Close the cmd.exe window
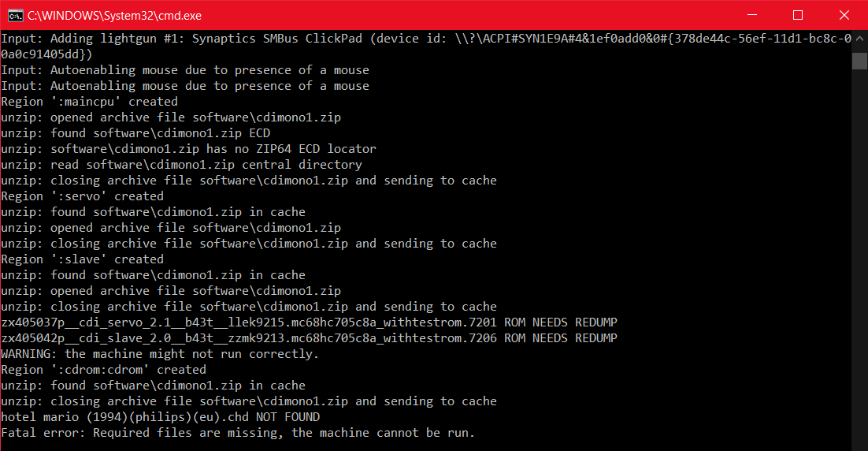 click(x=844, y=15)
